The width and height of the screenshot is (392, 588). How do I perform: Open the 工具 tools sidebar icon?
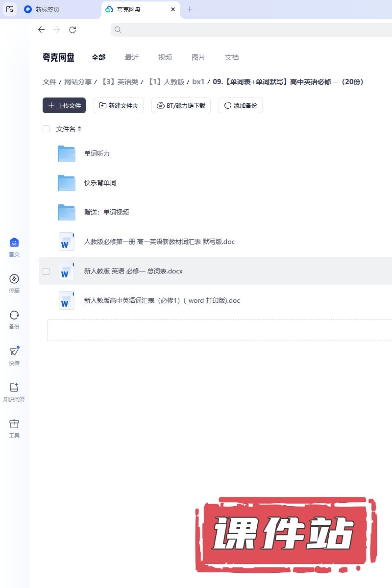point(14,424)
